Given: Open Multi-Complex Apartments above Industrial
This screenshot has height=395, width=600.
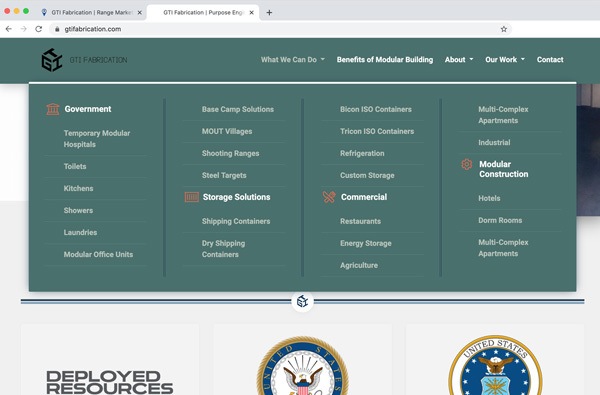Looking at the screenshot, I should (x=503, y=115).
